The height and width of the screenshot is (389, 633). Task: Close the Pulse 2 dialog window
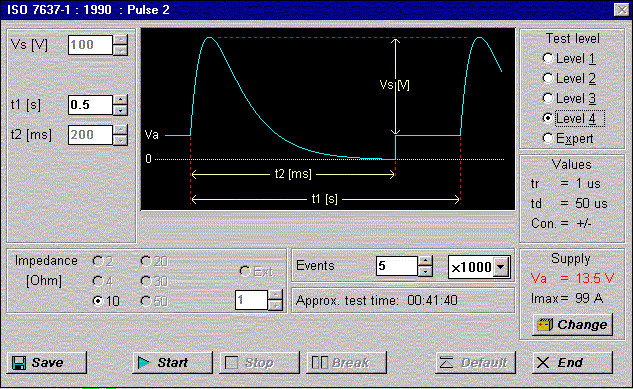622,9
